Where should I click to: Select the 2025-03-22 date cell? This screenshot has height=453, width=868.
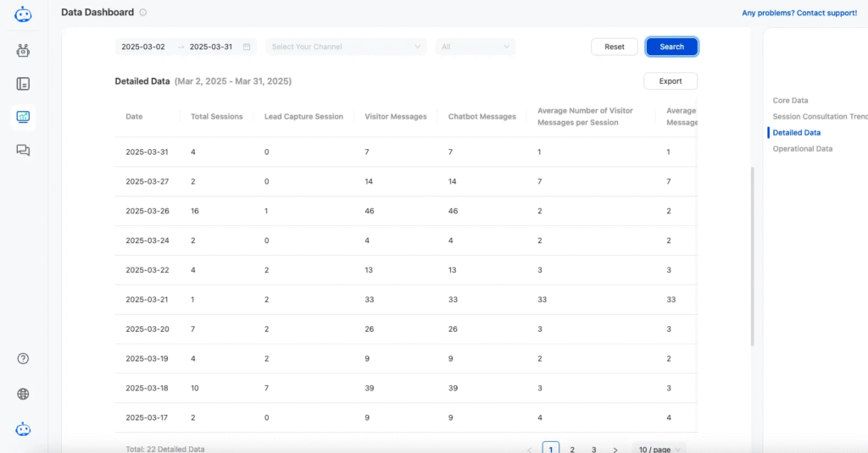147,270
